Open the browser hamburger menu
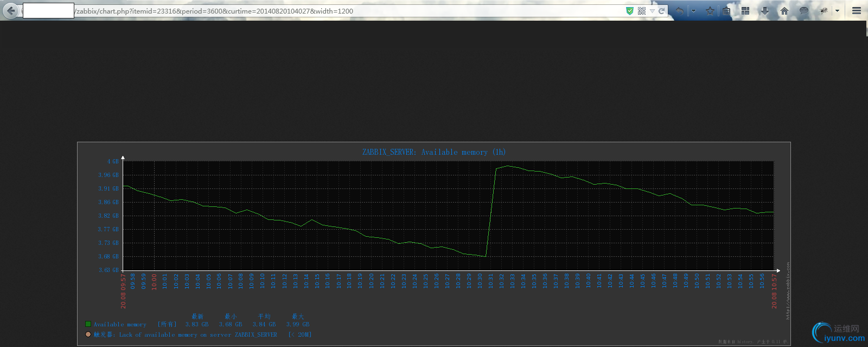This screenshot has width=868, height=347. pos(857,11)
